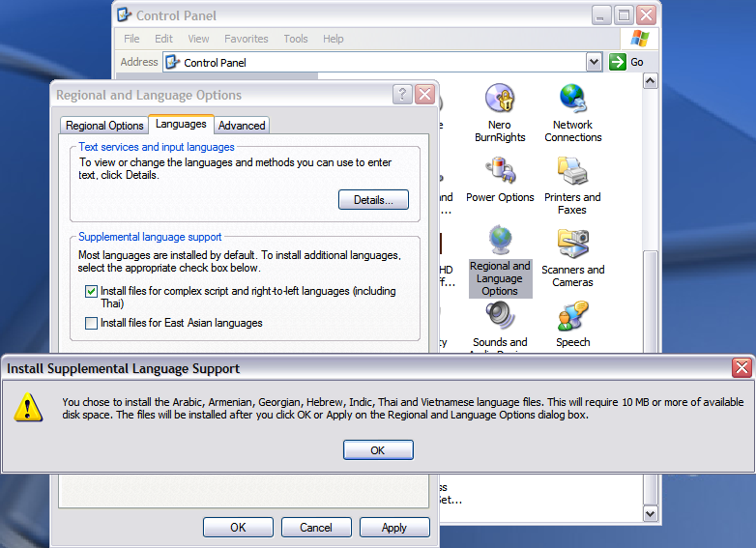Viewport: 756px width, 548px height.
Task: Open the Favorites menu
Action: pyautogui.click(x=246, y=39)
